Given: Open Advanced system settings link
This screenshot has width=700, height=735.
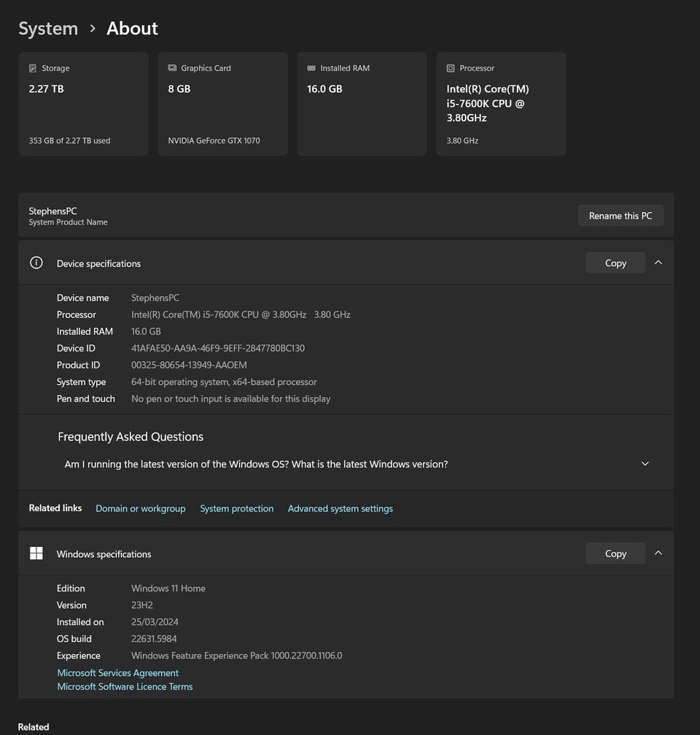Looking at the screenshot, I should 340,508.
